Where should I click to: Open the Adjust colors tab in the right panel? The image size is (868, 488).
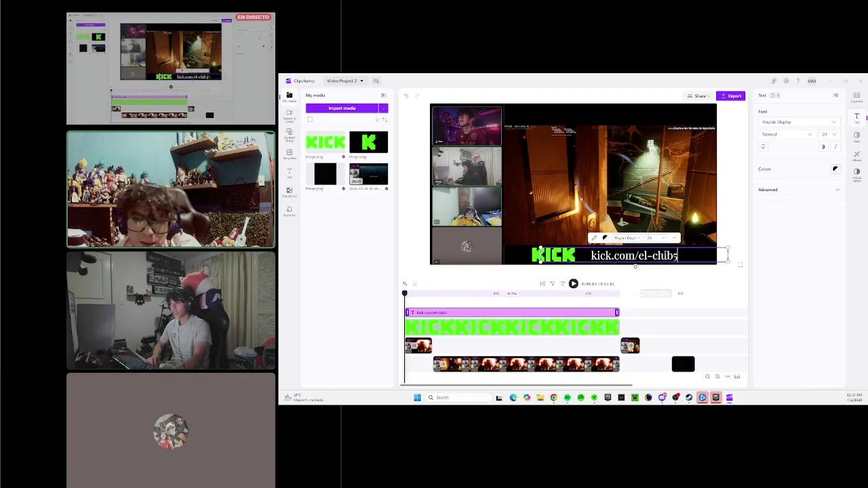[856, 175]
